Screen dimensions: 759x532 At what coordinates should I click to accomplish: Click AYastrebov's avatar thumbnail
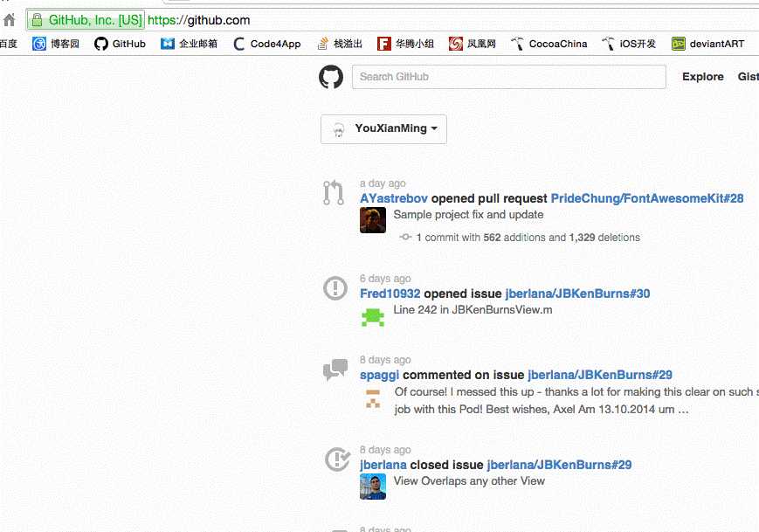pos(373,220)
